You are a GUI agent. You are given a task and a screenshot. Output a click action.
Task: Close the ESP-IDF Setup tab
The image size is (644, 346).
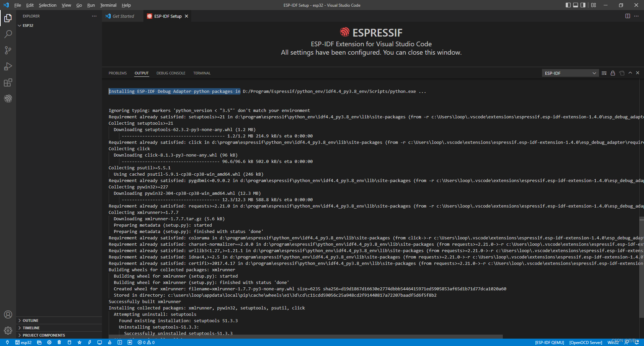(x=186, y=16)
